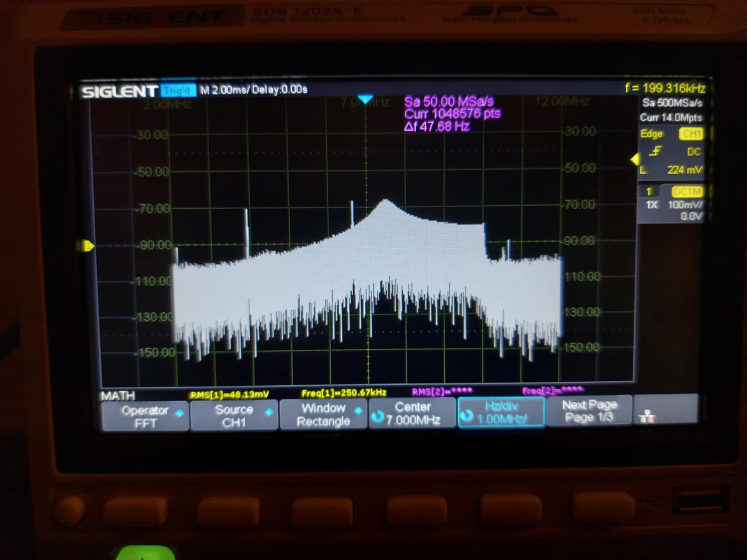This screenshot has width=747, height=560.
Task: Click the network LAN status icon
Action: [647, 416]
